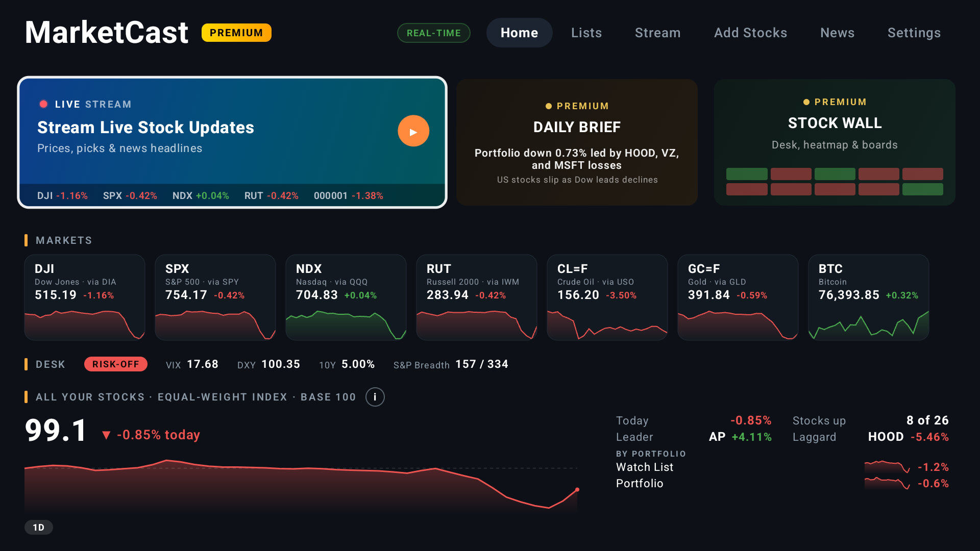Open the DJI Dow Jones market card
Viewport: 980px width, 551px height.
click(85, 297)
